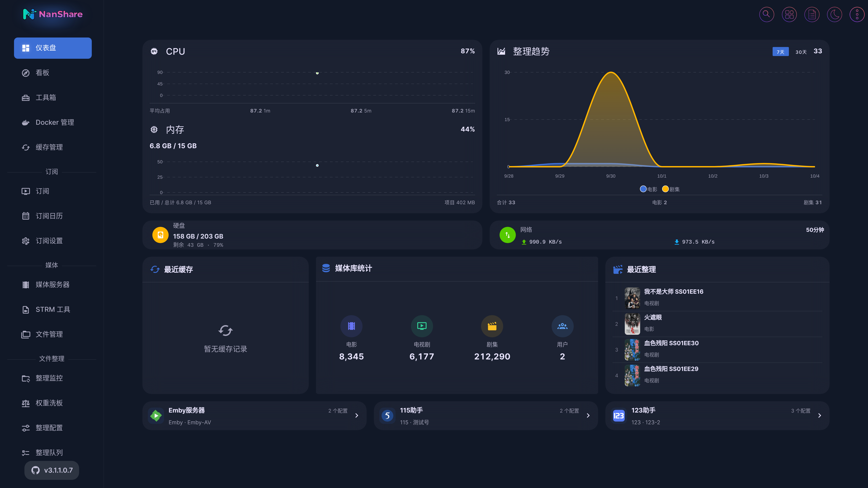Click the green 网络 transfer icon
Viewport: 868px width, 488px height.
[507, 235]
